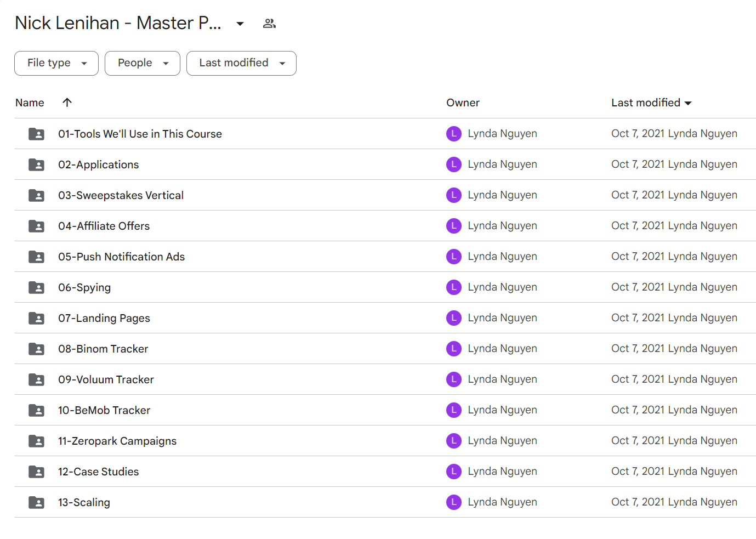
Task: Open the folder title dropdown arrow
Action: [x=240, y=24]
